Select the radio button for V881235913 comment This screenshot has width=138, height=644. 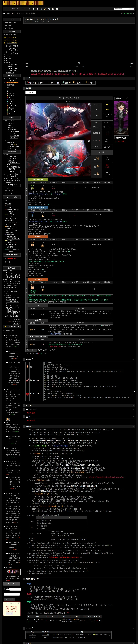tap(5, 422)
